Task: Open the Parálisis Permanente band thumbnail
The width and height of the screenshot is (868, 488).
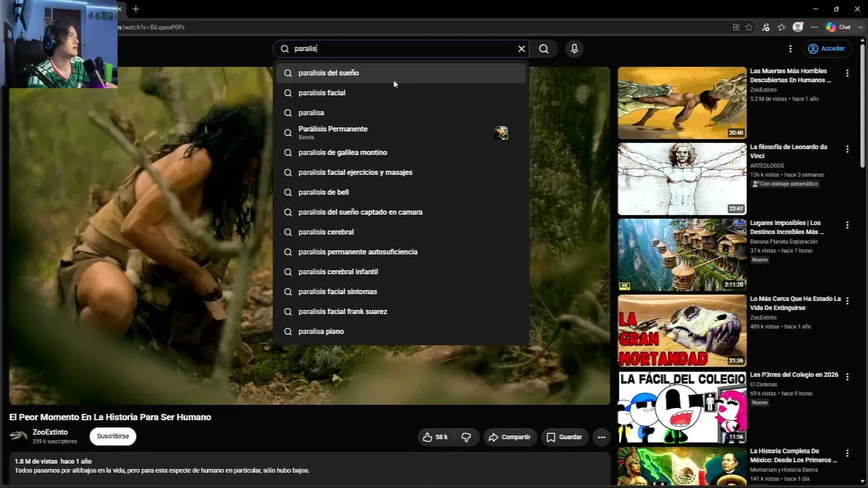Action: (501, 133)
